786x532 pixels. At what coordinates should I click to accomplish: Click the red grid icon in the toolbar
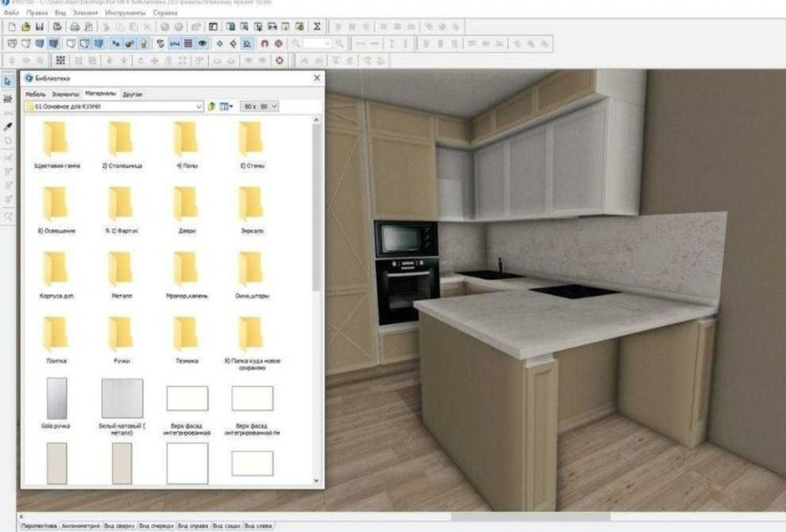(189, 43)
